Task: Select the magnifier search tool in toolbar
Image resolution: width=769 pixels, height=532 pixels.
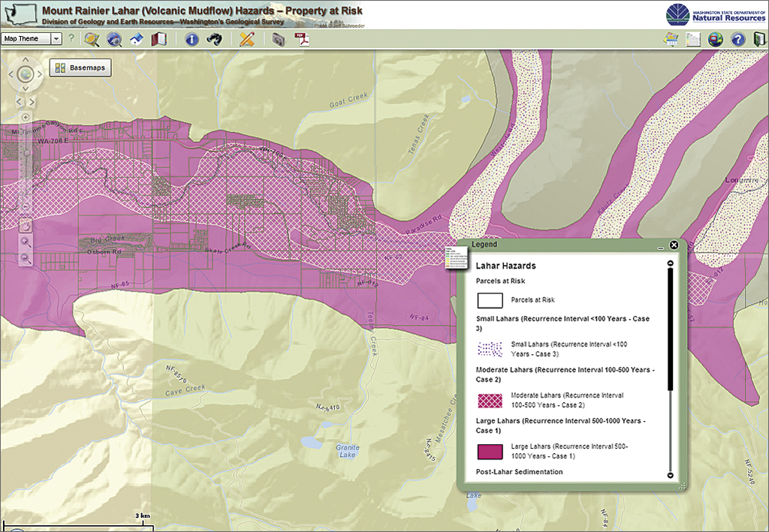Action: (x=92, y=40)
